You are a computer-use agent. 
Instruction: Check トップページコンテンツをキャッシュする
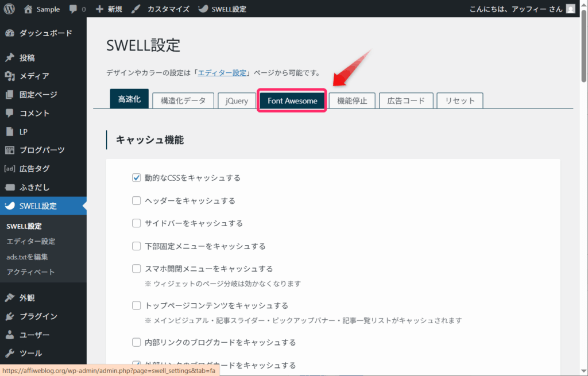click(x=137, y=305)
